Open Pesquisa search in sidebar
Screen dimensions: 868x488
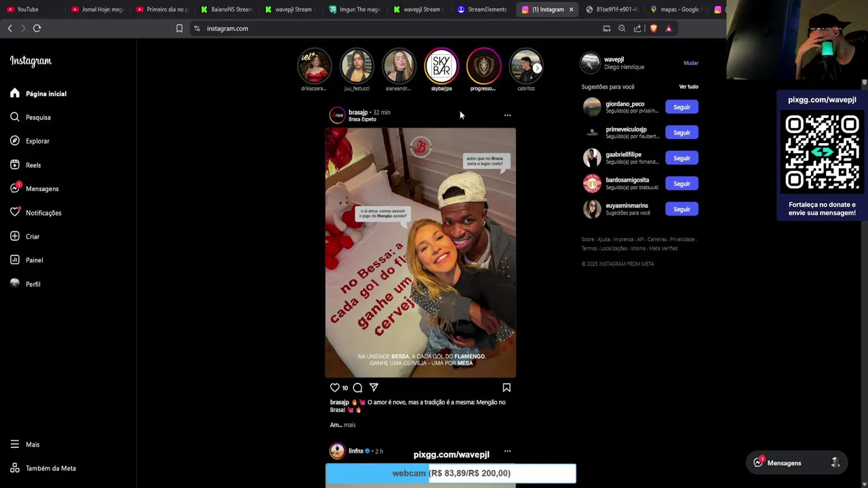[x=31, y=117]
